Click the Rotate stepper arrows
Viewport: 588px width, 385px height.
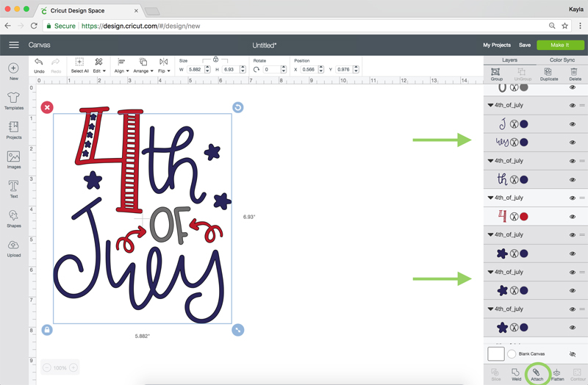[x=284, y=69]
